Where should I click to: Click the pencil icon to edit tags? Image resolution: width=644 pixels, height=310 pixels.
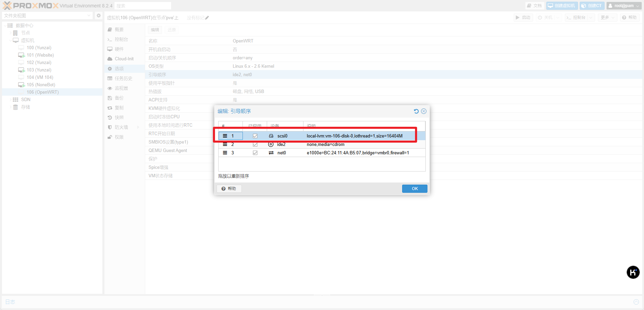tap(207, 18)
